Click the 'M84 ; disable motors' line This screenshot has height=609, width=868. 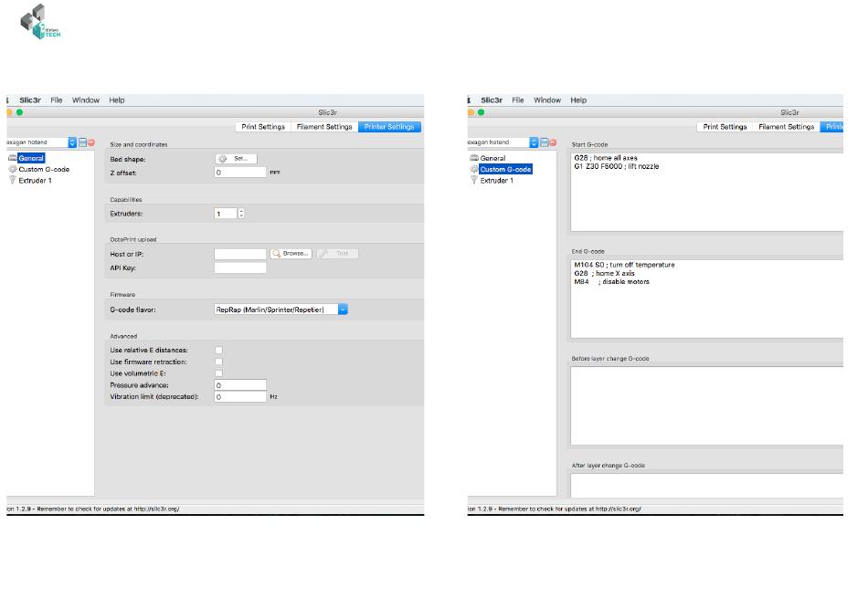(x=611, y=281)
